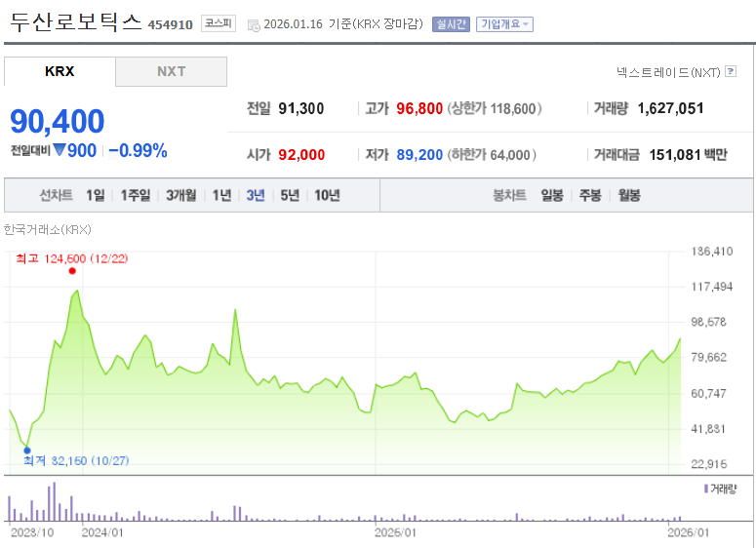The image size is (756, 548).
Task: Click the NXT help question-mark icon
Action: click(731, 71)
